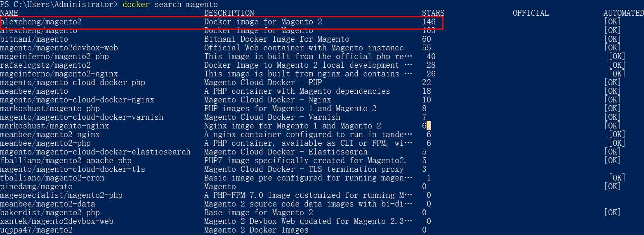Click magento/magento-cloud-docker-tls name
The image size is (644, 235).
point(73,169)
